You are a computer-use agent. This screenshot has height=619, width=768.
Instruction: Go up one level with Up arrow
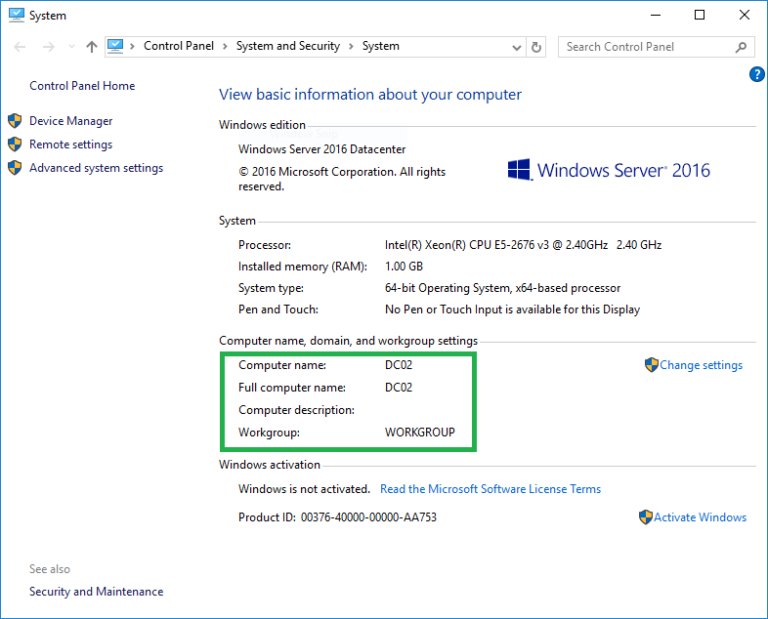coord(92,47)
